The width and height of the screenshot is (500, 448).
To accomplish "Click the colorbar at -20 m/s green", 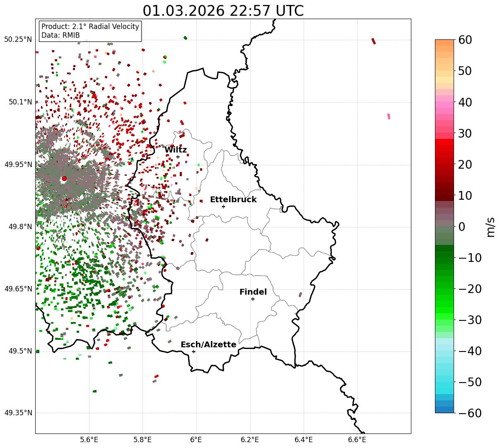I will pyautogui.click(x=444, y=288).
